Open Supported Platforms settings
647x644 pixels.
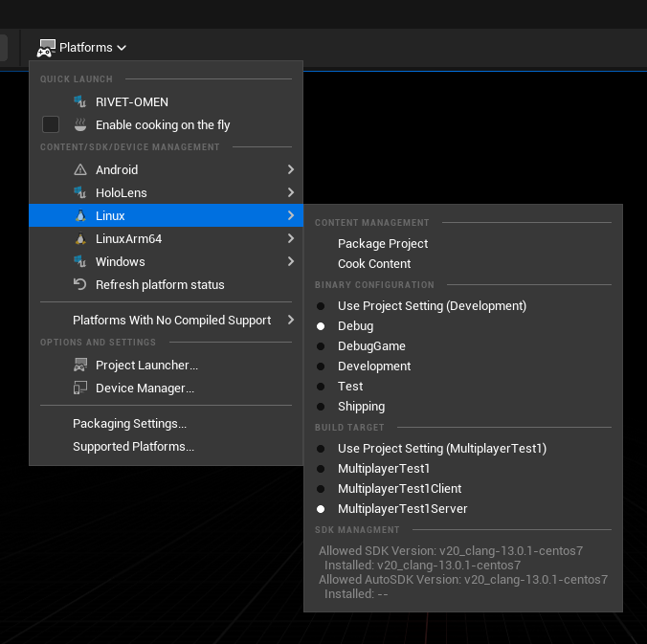tap(133, 447)
